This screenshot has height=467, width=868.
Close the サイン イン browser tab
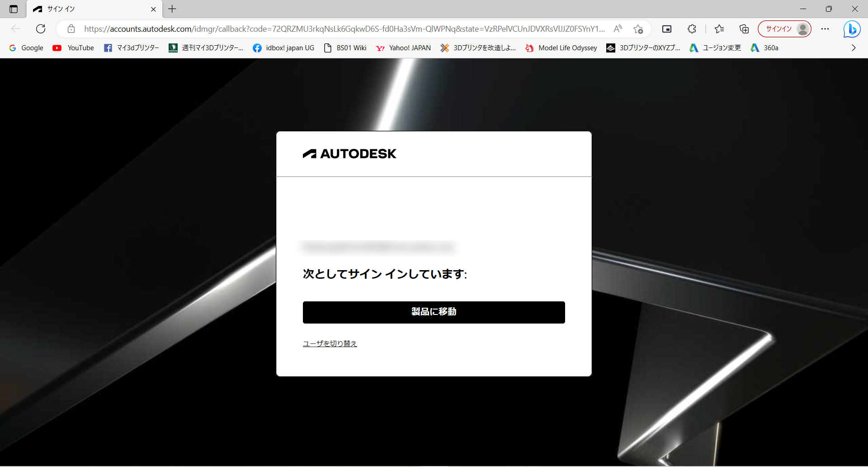tap(153, 9)
